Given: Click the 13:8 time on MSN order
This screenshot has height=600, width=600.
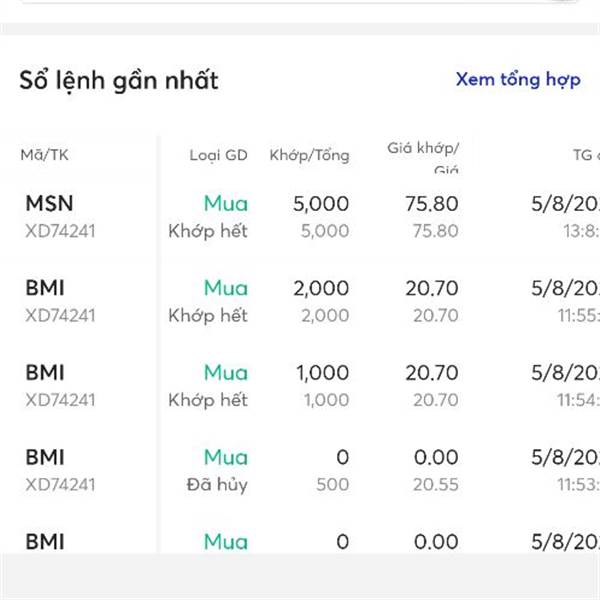Looking at the screenshot, I should (581, 231).
